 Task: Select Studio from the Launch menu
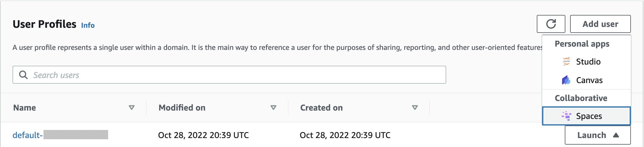click(x=588, y=62)
